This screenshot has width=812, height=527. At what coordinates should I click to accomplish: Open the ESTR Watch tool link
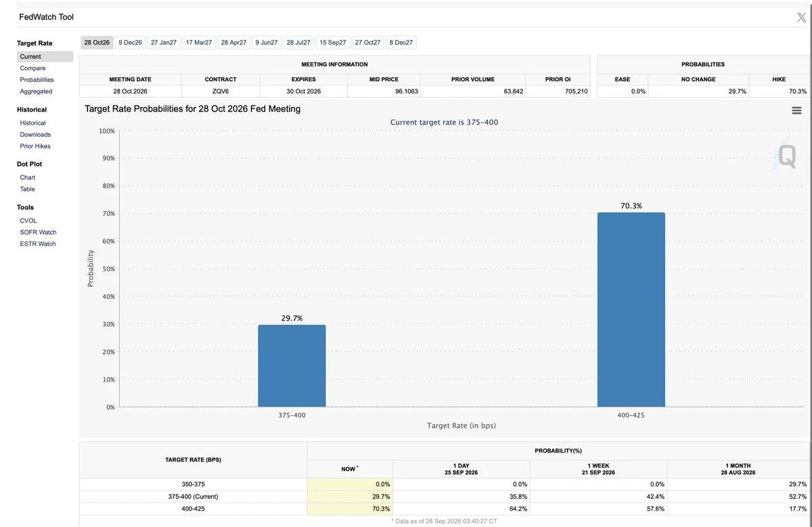[x=38, y=244]
